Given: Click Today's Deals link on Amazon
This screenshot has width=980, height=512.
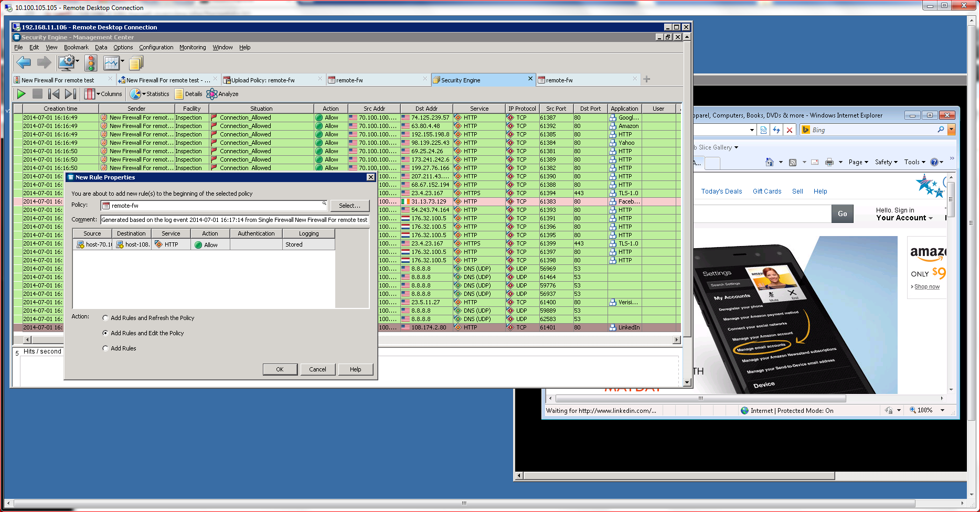Looking at the screenshot, I should [x=721, y=191].
